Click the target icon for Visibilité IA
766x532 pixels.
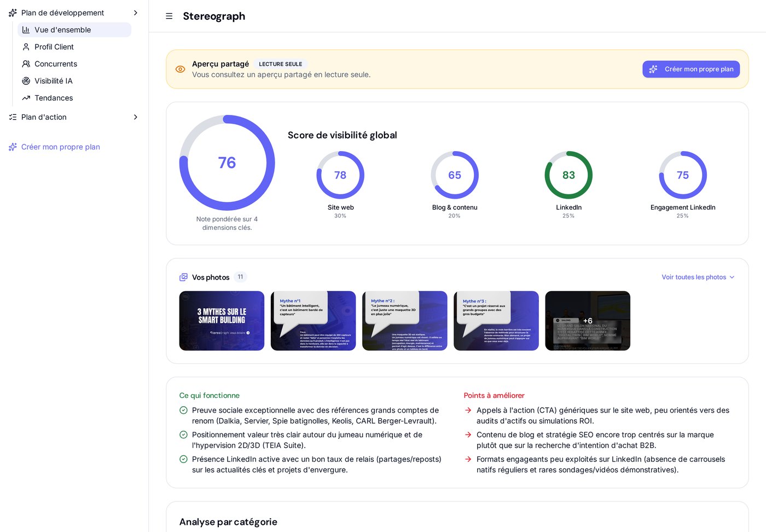point(26,80)
